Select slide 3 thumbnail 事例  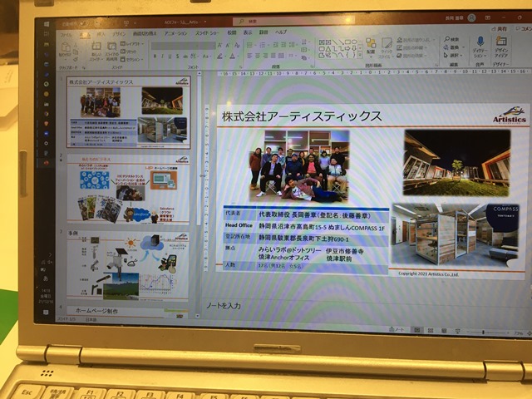click(x=128, y=265)
